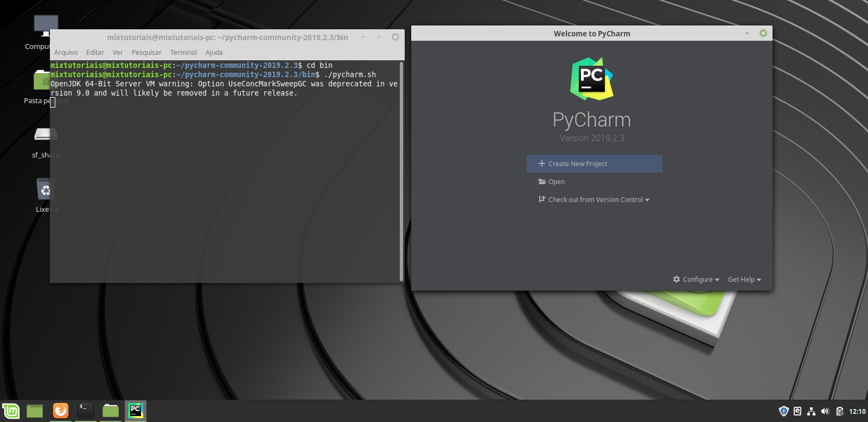868x422 pixels.
Task: Click the PyCharm taskbar window button
Action: click(x=135, y=411)
